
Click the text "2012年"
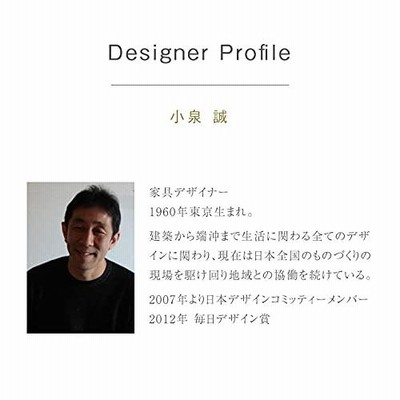tap(168, 319)
